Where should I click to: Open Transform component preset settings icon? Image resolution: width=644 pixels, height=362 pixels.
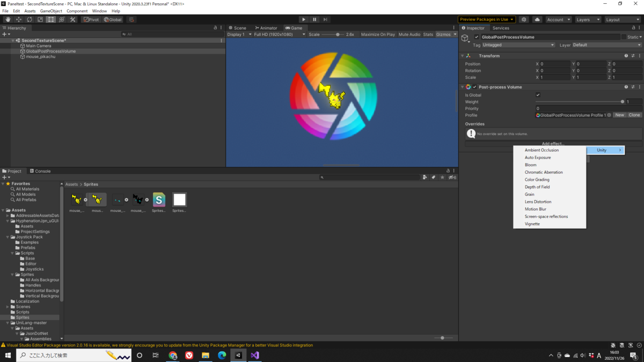(x=633, y=56)
